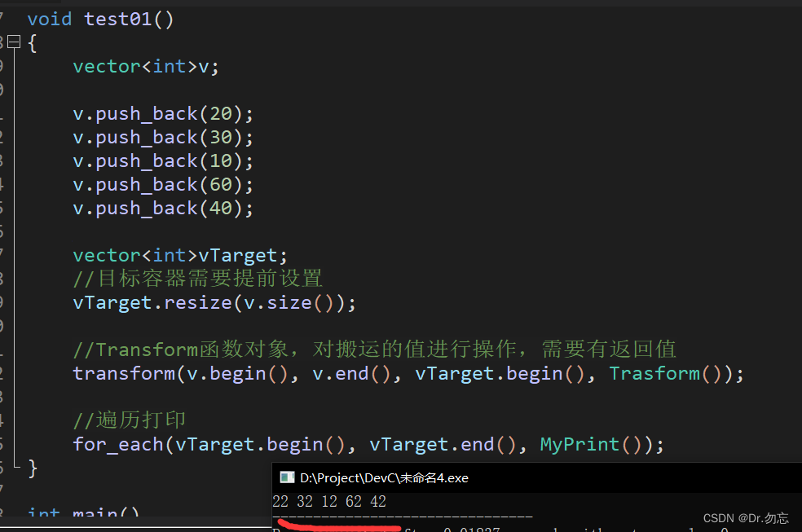Click the comment //遍历打印
Viewport: 802px width, 532px height.
click(129, 420)
